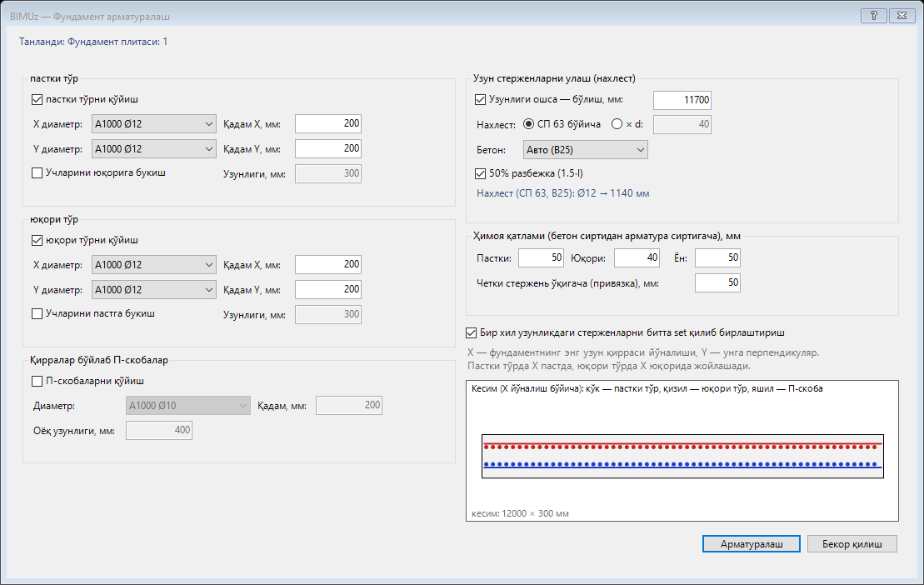Click Қадам Y field in юқори тўр
The image size is (924, 585).
pyautogui.click(x=328, y=289)
